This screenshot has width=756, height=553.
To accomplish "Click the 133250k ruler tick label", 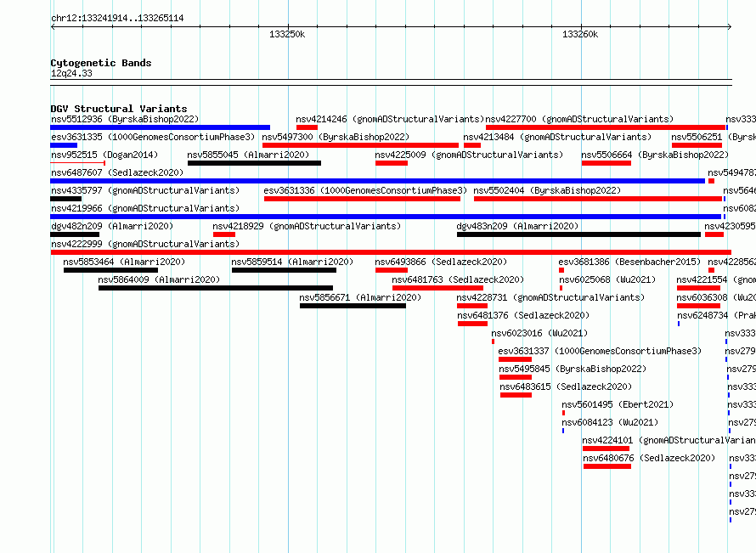I will pos(287,34).
